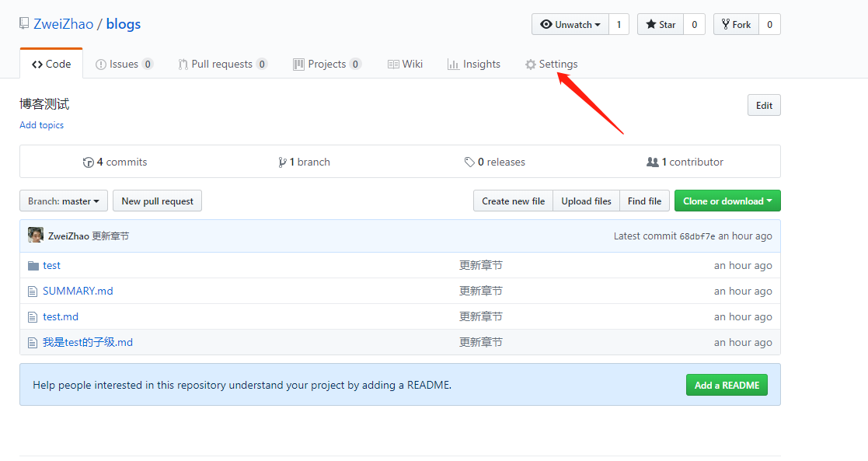Screen dimensions: 868x461
Task: Click the Insights graph icon
Action: (x=455, y=64)
